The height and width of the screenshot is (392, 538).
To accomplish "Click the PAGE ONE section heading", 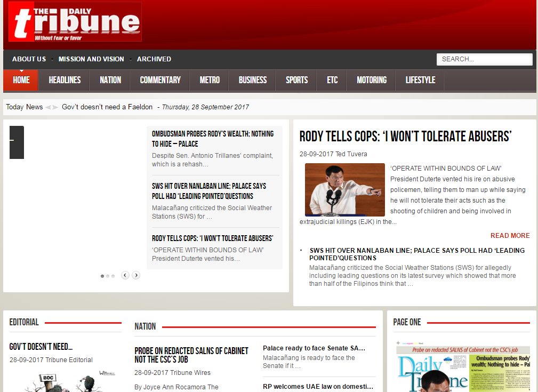I will 407,322.
